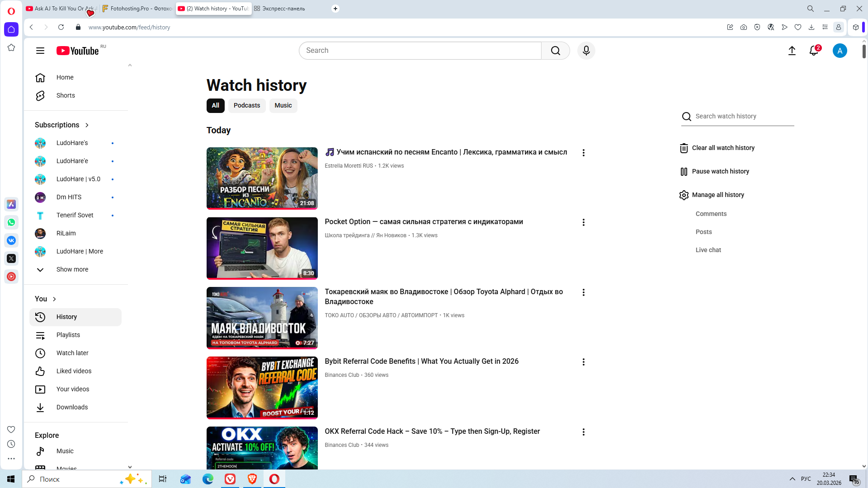Image resolution: width=868 pixels, height=488 pixels.
Task: Open Manage all history link
Action: click(717, 195)
